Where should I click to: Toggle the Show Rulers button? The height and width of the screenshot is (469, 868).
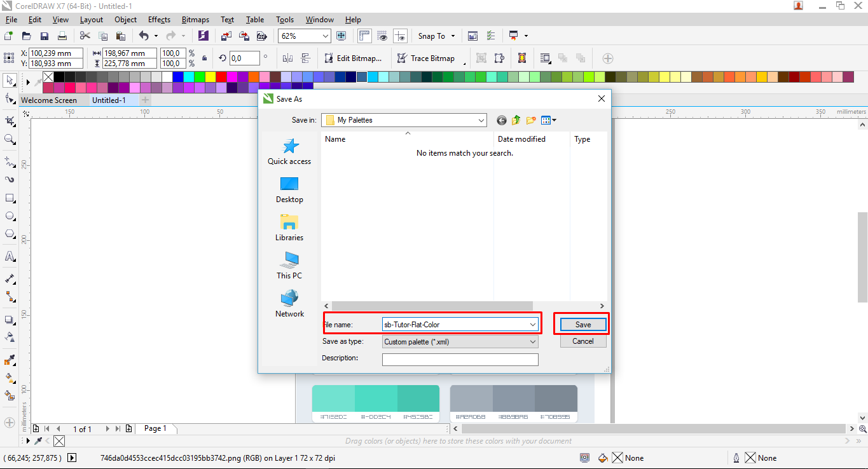coord(365,36)
